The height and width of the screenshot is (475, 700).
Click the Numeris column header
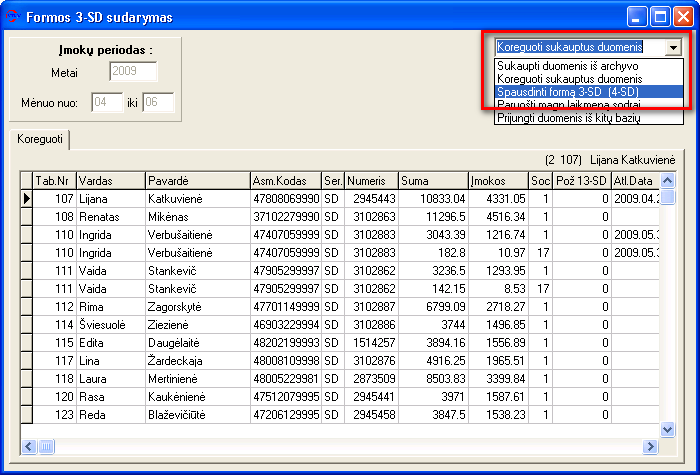(371, 181)
